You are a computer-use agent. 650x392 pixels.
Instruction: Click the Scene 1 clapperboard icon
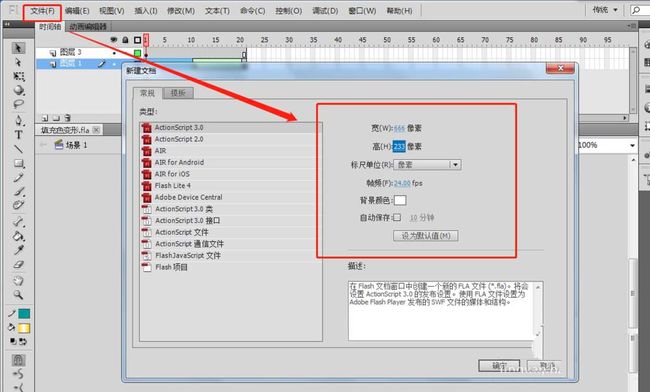[59, 145]
